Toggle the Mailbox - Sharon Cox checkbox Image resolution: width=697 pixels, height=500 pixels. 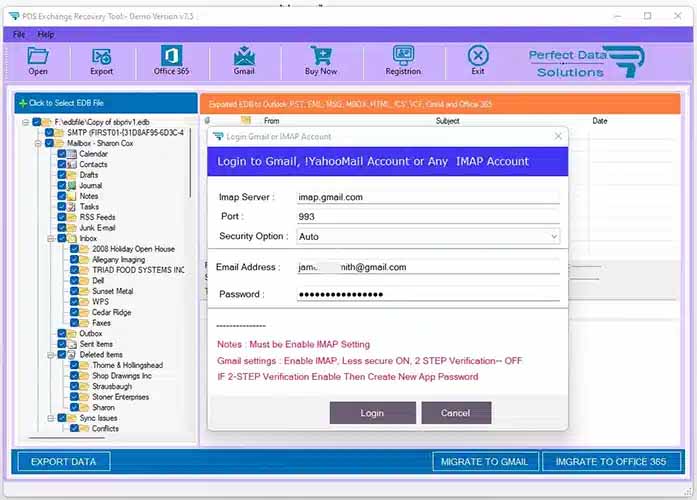click(x=49, y=143)
